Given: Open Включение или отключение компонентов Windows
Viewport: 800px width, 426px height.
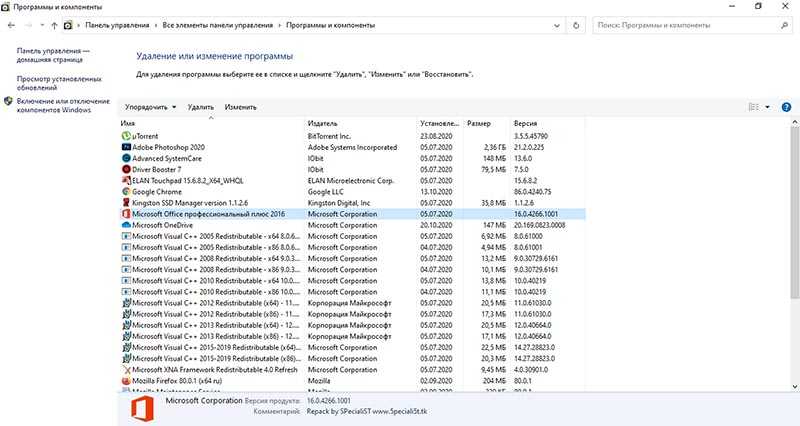Looking at the screenshot, I should [63, 106].
